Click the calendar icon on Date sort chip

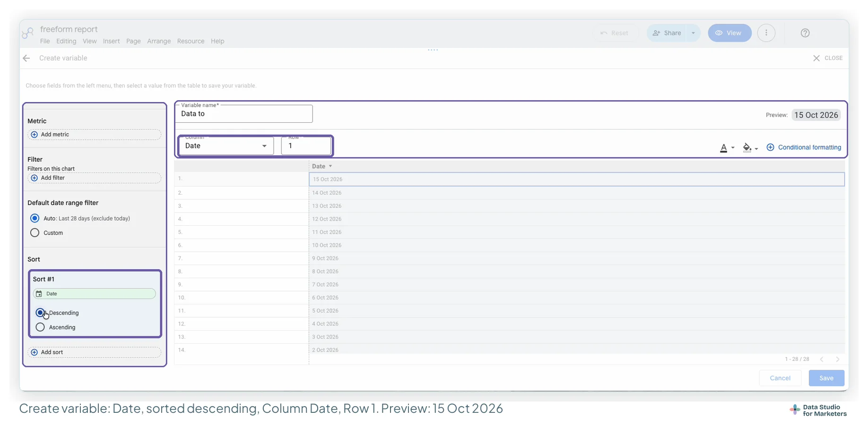(39, 294)
